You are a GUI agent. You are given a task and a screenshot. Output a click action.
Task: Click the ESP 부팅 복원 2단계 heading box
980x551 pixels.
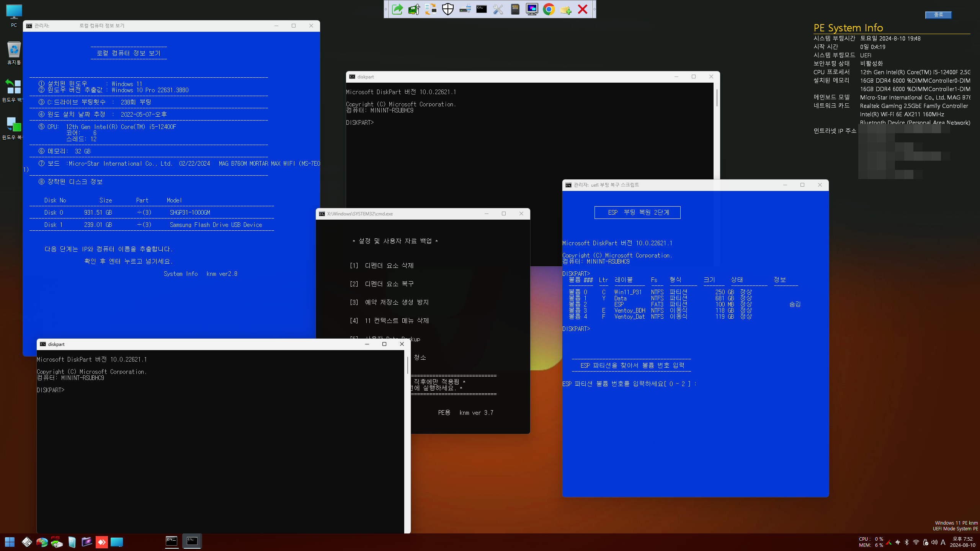tap(637, 213)
